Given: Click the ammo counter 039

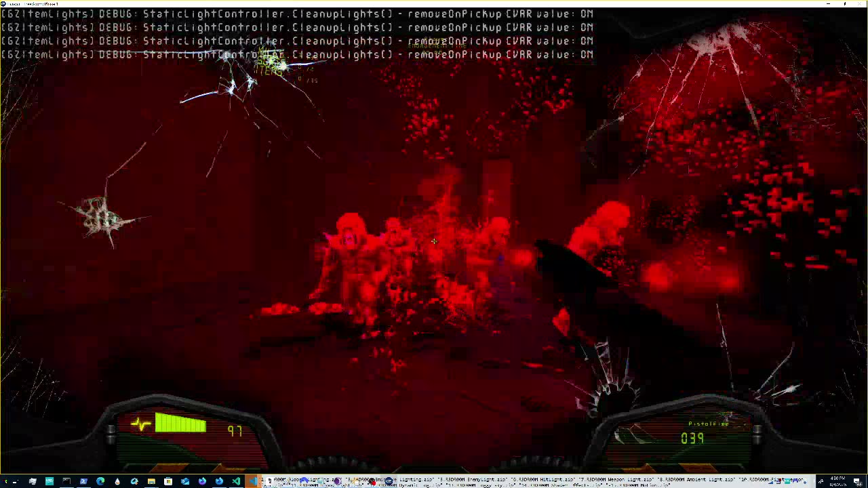Looking at the screenshot, I should tap(692, 439).
